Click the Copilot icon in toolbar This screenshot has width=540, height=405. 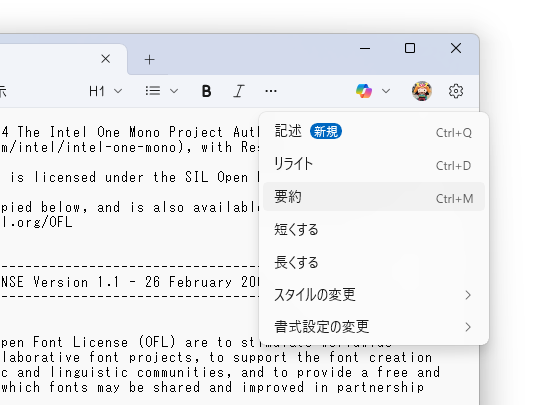click(x=364, y=91)
